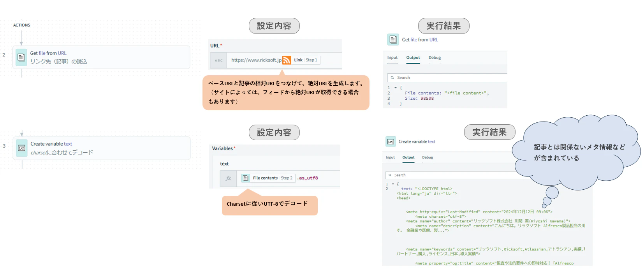The image size is (644, 268).
Task: Click the Create variable result header icon
Action: pyautogui.click(x=391, y=141)
